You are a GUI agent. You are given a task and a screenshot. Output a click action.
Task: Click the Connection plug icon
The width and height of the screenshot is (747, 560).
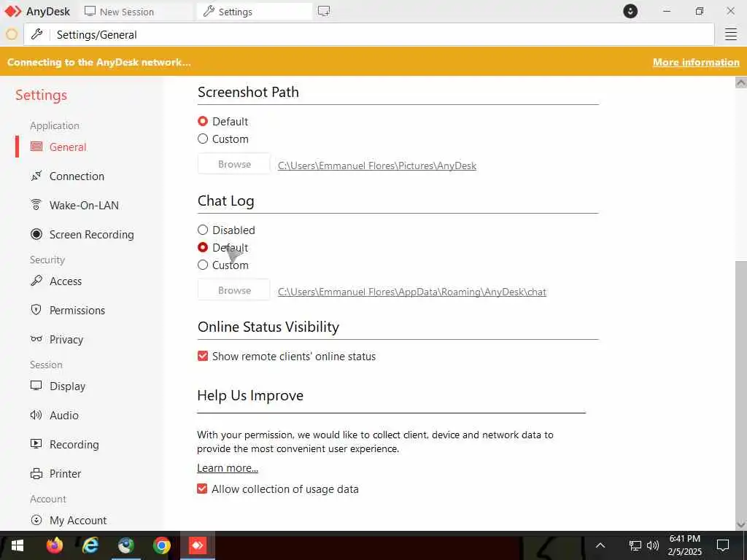tap(36, 176)
